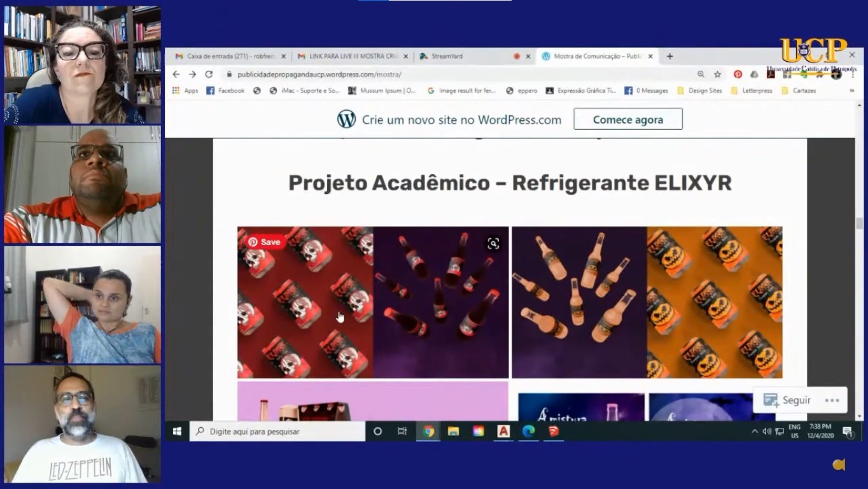Viewport: 868px width, 489px height.
Task: Go back using the browser back arrow
Action: pos(176,74)
